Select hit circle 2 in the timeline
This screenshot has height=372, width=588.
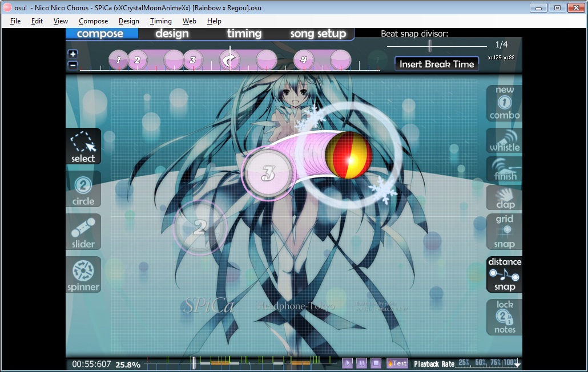coord(137,60)
